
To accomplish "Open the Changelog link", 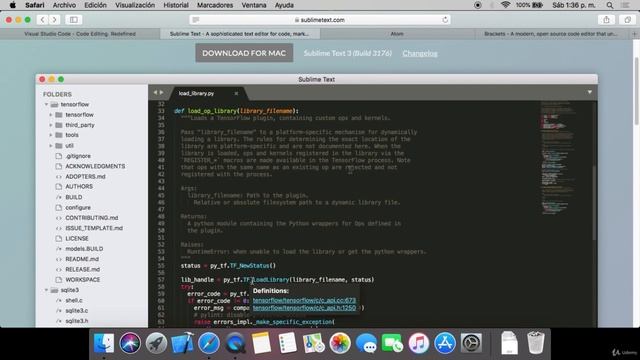I will click(x=420, y=53).
